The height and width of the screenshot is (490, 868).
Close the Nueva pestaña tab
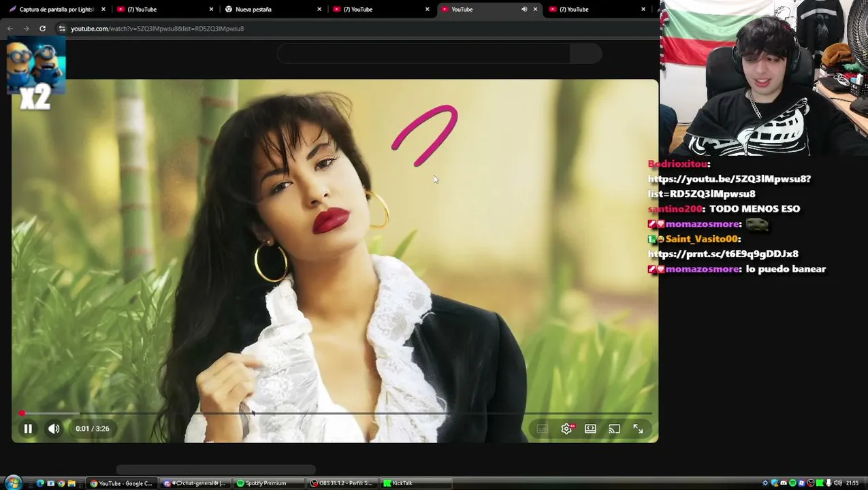point(319,10)
